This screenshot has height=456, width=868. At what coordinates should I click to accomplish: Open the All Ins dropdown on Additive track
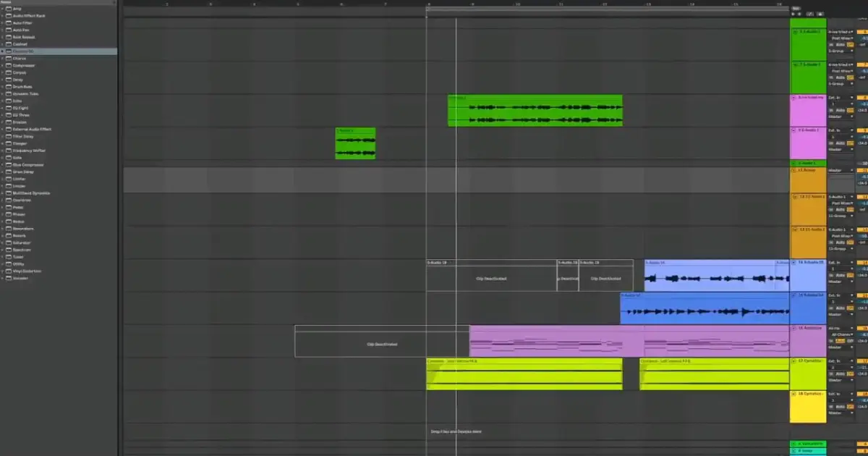841,328
